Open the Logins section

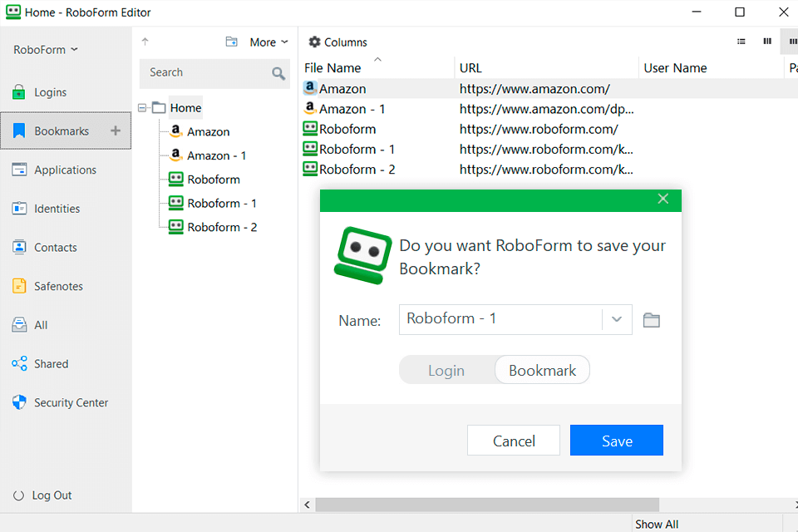pos(50,92)
